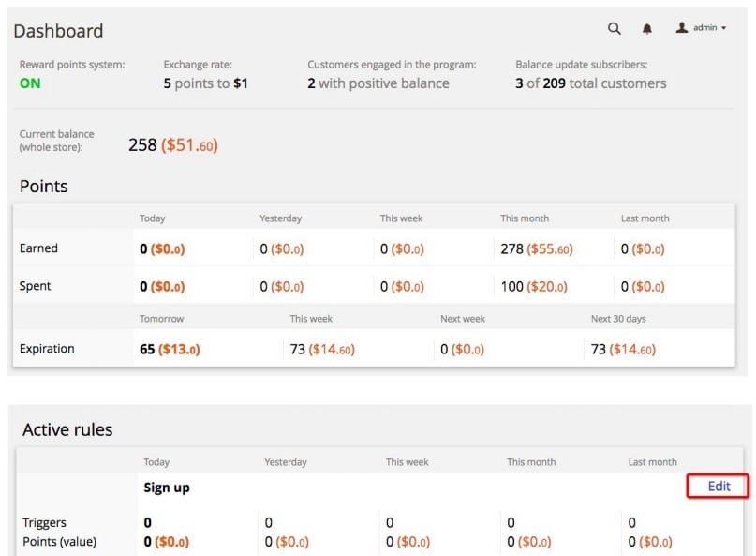Expand the admin account dropdown arrow

[724, 28]
